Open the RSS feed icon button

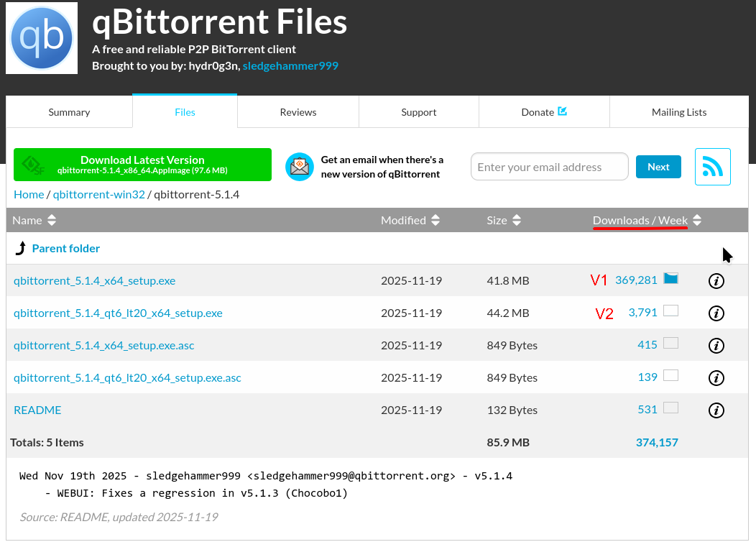[713, 167]
